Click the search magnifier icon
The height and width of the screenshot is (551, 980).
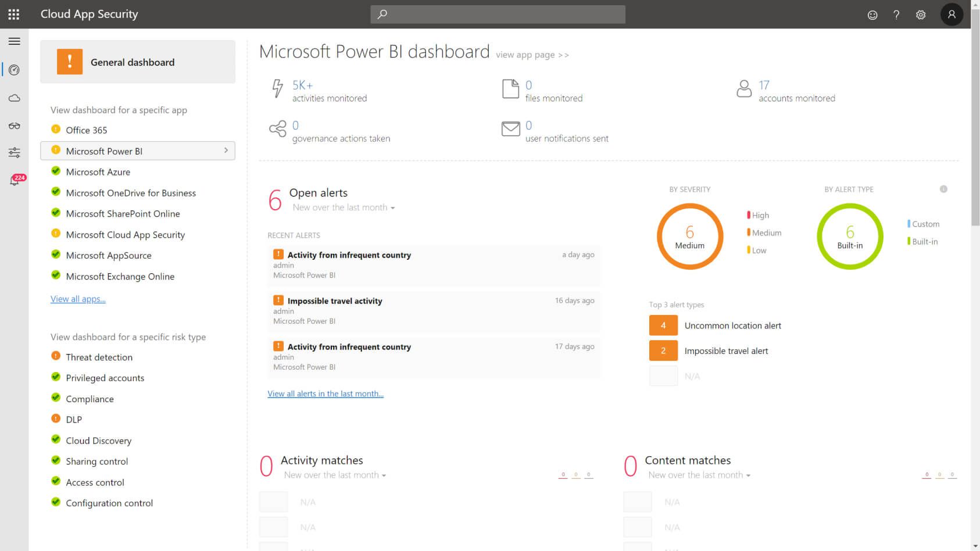coord(382,14)
